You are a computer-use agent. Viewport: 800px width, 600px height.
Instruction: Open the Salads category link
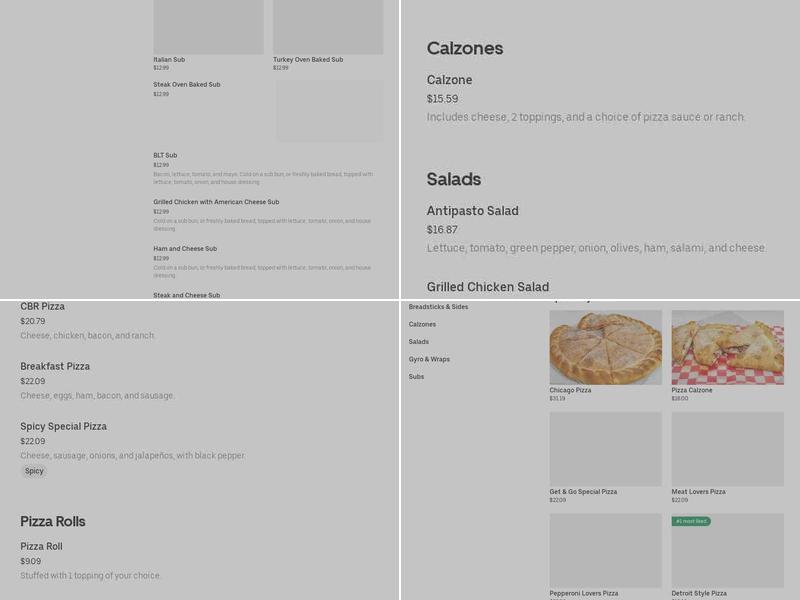click(x=415, y=342)
